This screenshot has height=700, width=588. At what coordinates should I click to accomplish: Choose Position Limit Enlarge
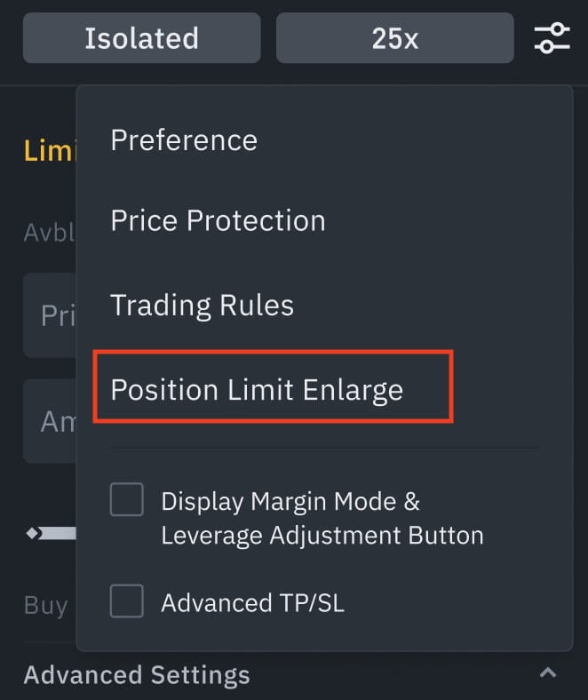pyautogui.click(x=257, y=390)
